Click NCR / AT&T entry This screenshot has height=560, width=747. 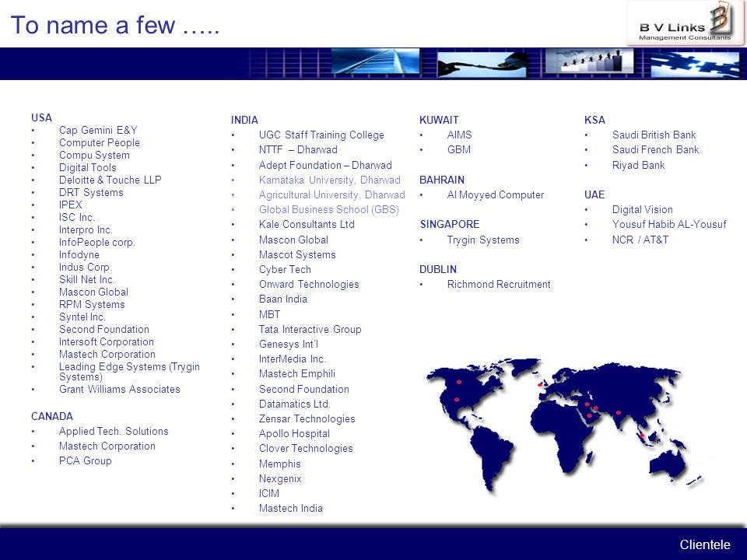(x=640, y=240)
